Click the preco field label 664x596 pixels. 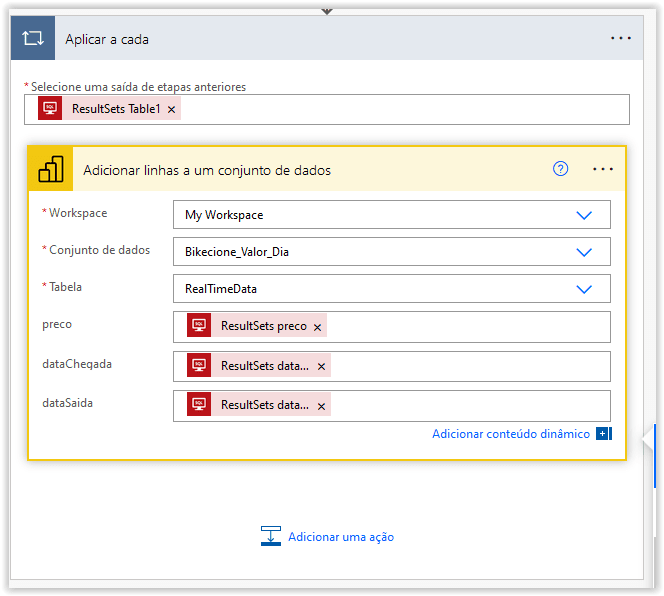tap(57, 324)
